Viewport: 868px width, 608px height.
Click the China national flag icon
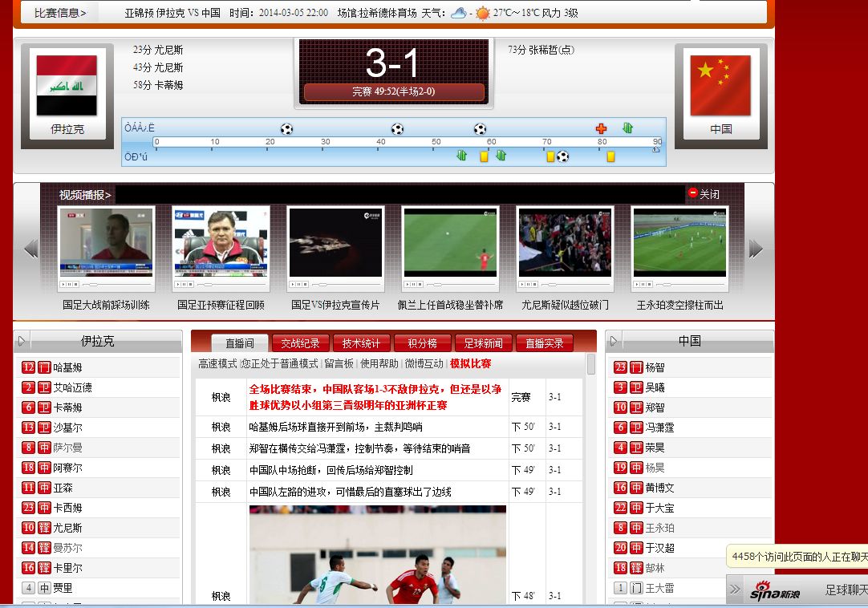point(720,86)
